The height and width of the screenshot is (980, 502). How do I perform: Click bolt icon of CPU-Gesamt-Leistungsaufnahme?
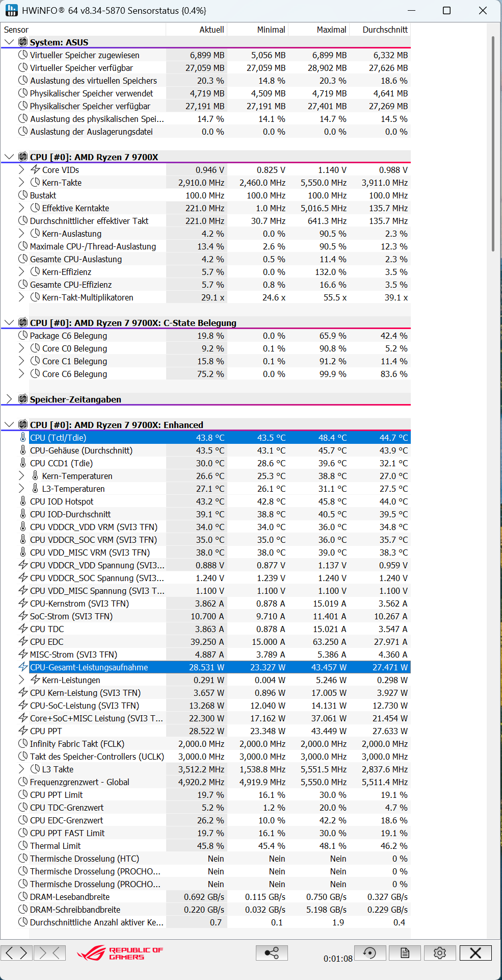pyautogui.click(x=23, y=667)
